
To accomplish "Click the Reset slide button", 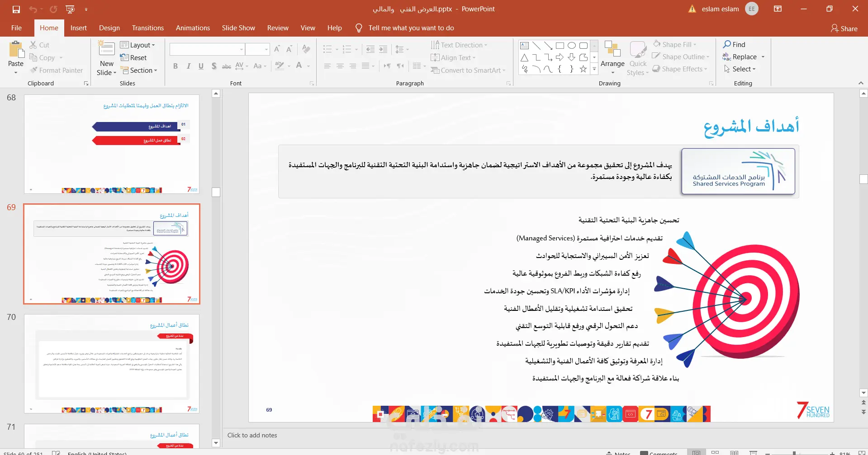I will click(x=133, y=57).
